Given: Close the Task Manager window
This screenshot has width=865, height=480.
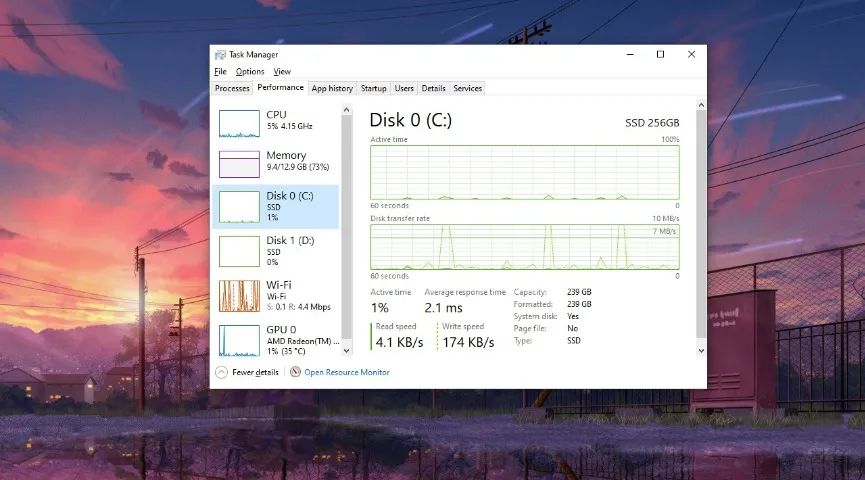Looking at the screenshot, I should pos(691,54).
